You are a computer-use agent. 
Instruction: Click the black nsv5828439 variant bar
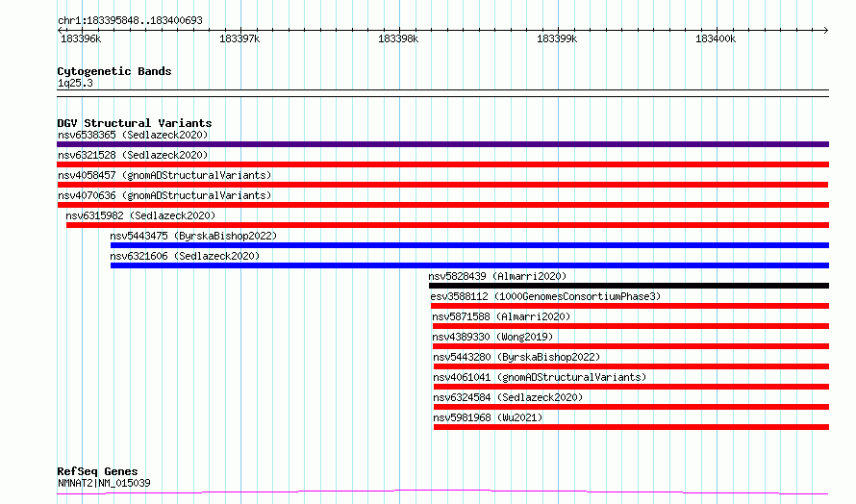(x=629, y=286)
